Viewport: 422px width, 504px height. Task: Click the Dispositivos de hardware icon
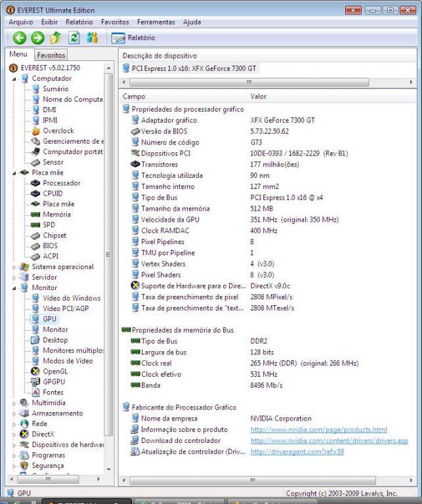pyautogui.click(x=24, y=445)
